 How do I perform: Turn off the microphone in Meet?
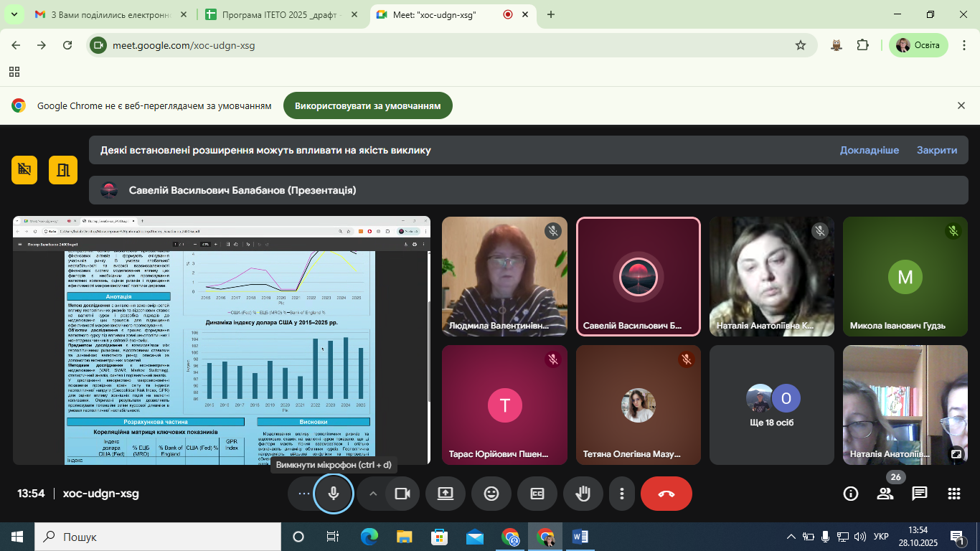pos(334,494)
